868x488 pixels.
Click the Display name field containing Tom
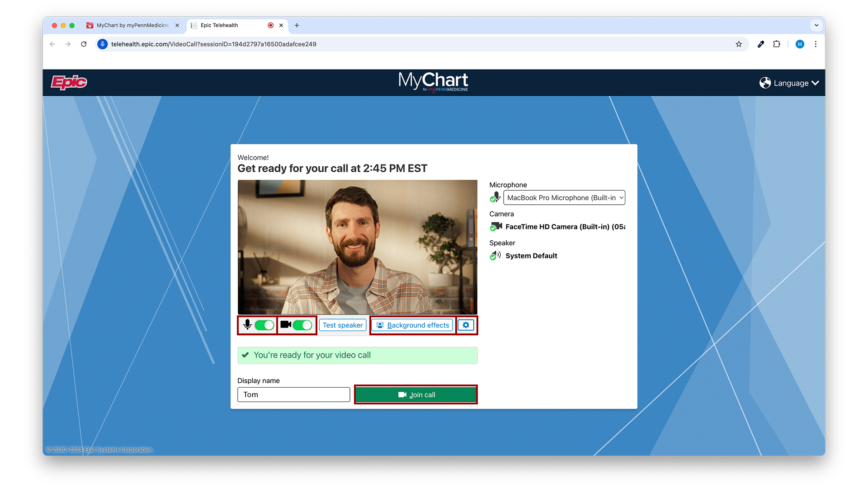[293, 394]
